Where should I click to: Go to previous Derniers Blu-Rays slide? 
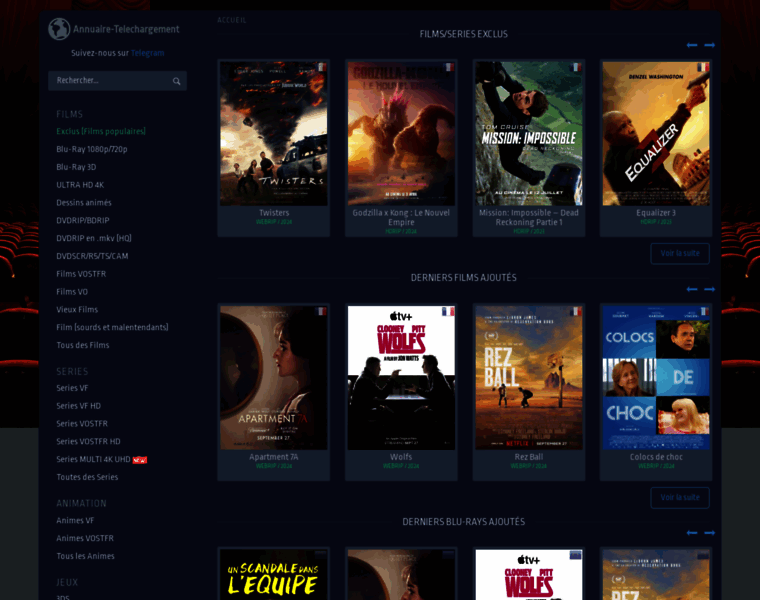(692, 533)
